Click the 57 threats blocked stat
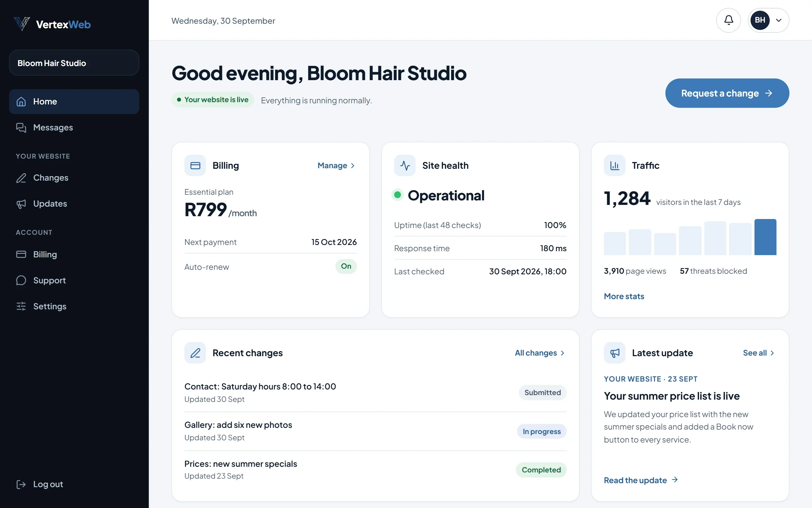The height and width of the screenshot is (508, 812). (x=713, y=271)
